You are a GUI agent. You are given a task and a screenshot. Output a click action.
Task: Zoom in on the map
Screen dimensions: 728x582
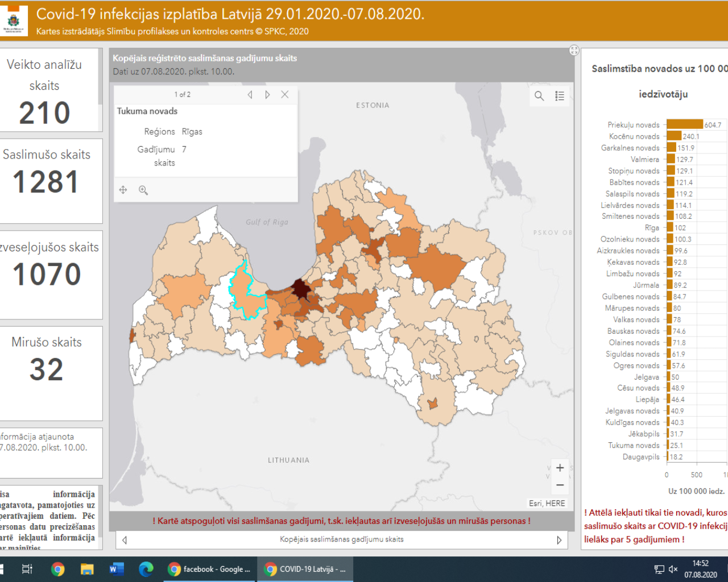click(560, 468)
